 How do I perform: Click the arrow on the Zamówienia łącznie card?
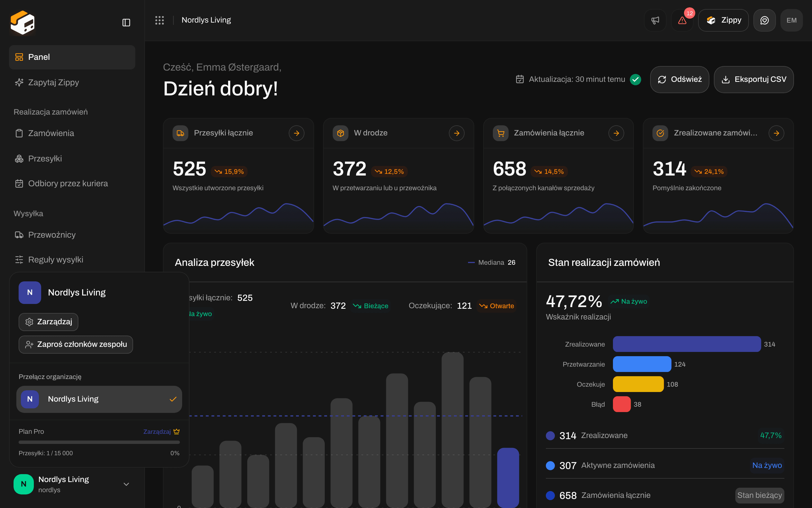click(x=616, y=133)
